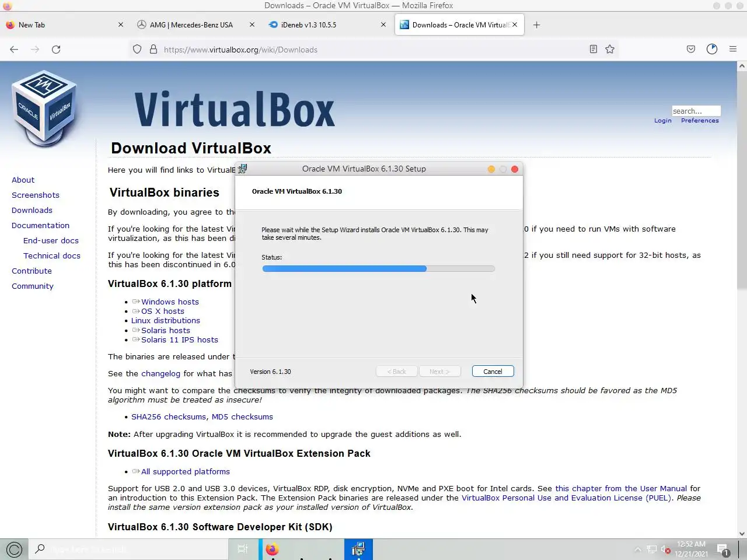
Task: Open Linux distributions link
Action: 166,321
